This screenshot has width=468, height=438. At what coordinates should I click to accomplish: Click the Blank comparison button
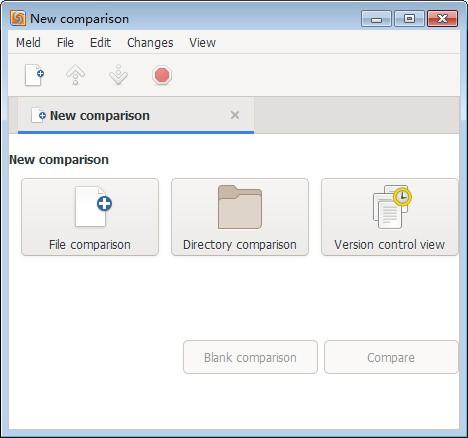click(250, 357)
